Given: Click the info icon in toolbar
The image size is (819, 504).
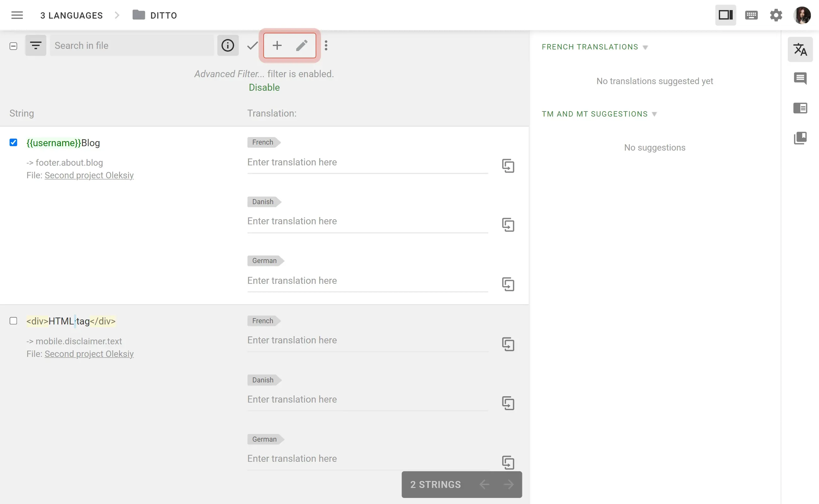Looking at the screenshot, I should coord(228,46).
